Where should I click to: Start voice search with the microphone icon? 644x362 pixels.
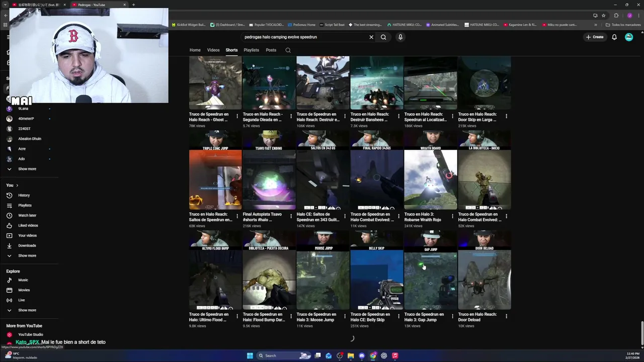coord(400,37)
